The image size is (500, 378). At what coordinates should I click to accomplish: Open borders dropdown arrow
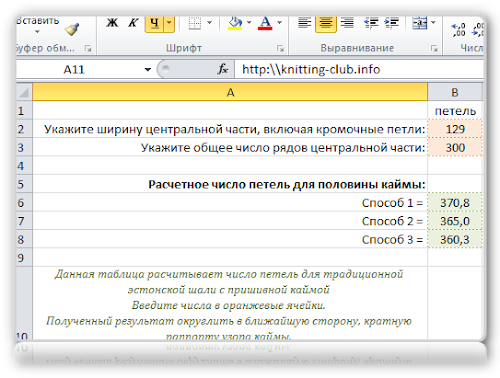[x=210, y=23]
